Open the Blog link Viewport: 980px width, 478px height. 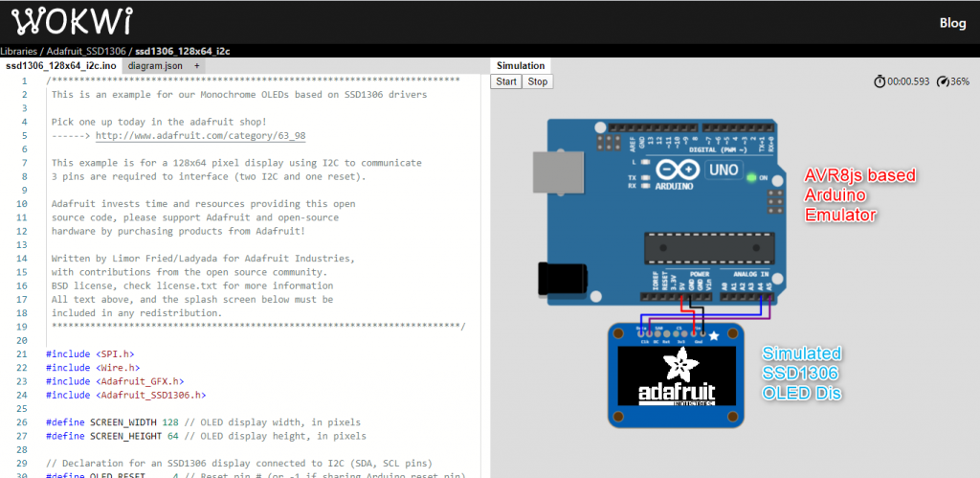(x=952, y=23)
